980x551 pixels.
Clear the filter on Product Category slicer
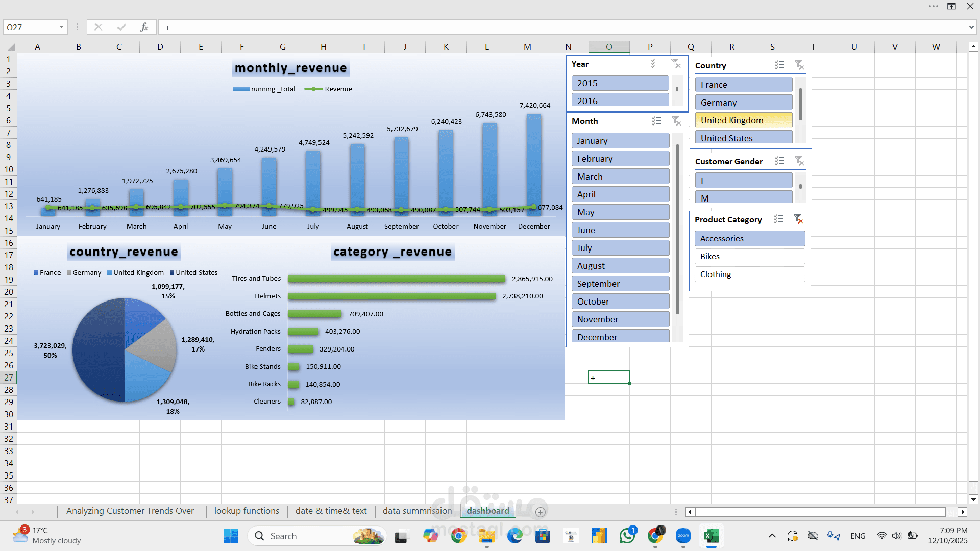(799, 219)
